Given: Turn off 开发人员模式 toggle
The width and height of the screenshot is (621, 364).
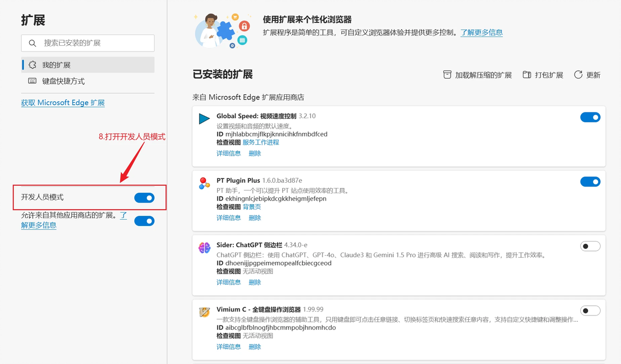Looking at the screenshot, I should tap(144, 198).
